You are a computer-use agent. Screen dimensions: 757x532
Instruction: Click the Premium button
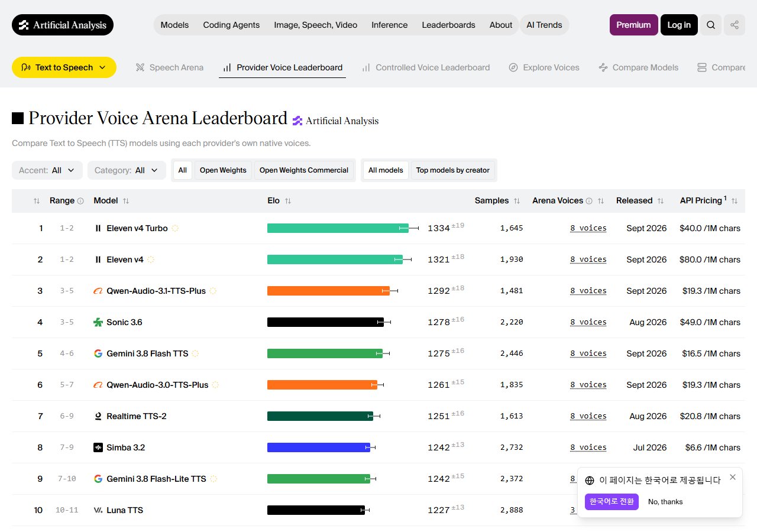coord(633,25)
